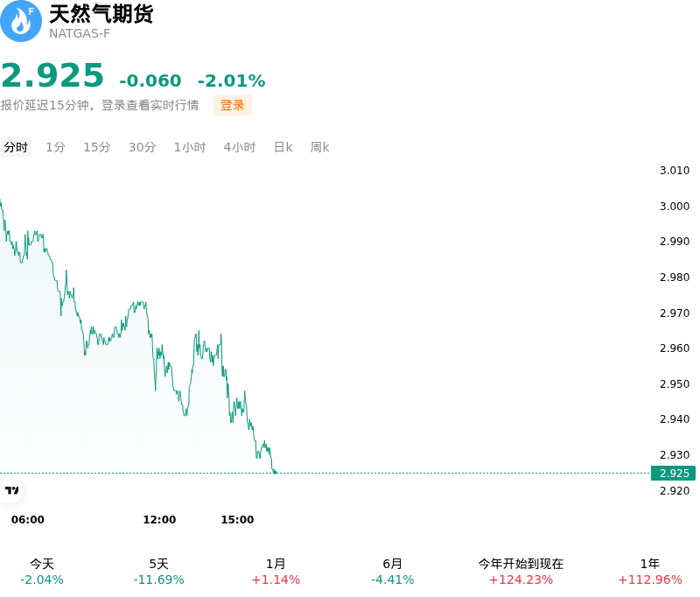Image resolution: width=700 pixels, height=597 pixels.
Task: Click the 天然气期货 title text
Action: 101,14
